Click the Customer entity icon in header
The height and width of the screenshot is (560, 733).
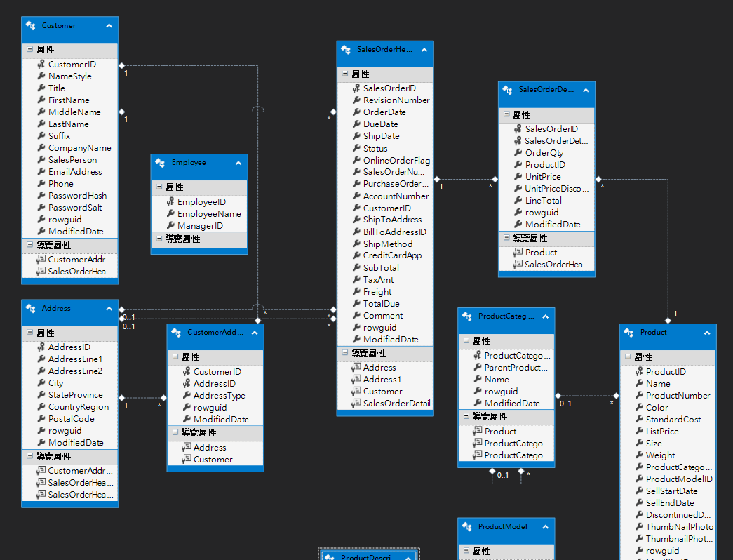31,26
